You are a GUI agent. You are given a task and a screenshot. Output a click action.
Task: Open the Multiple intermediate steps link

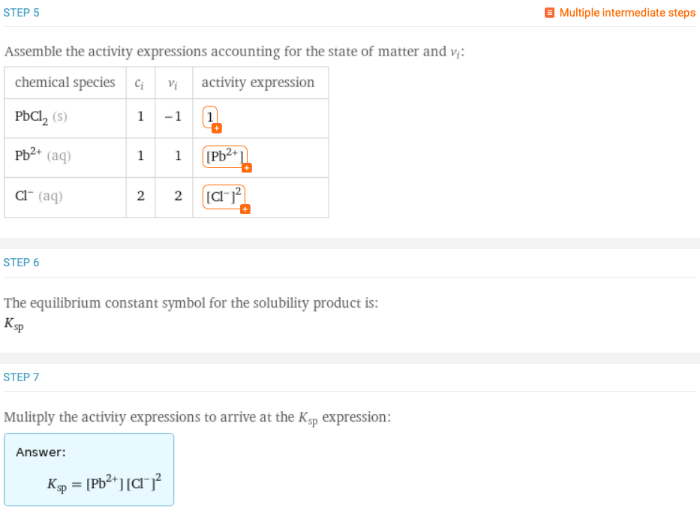(625, 13)
